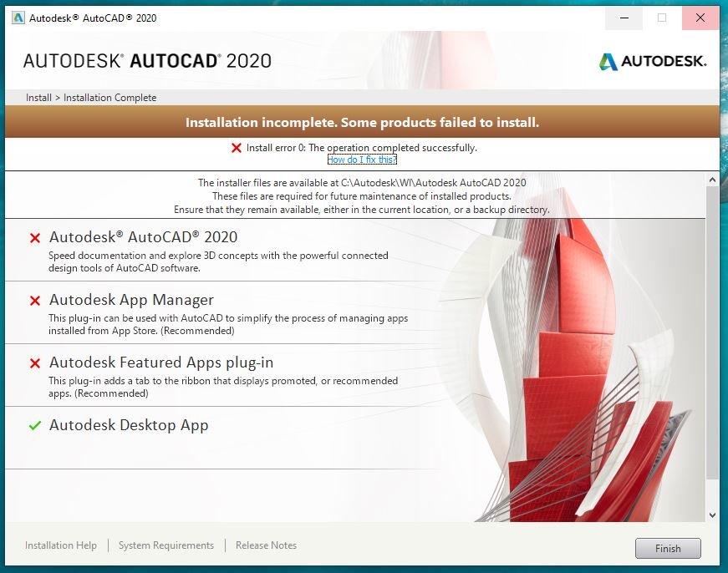Open Installation Help link
The image size is (728, 573).
[x=61, y=545]
